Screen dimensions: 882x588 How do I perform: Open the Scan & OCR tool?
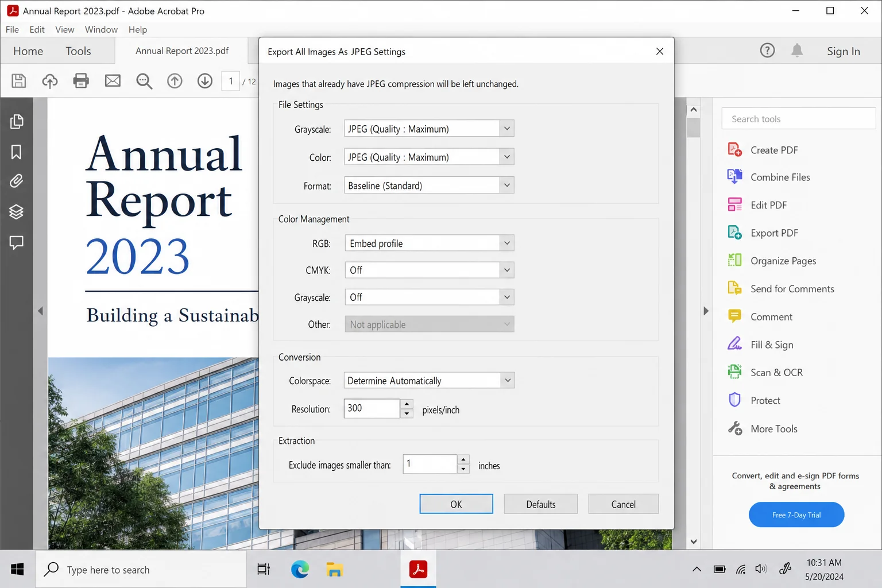(x=765, y=372)
